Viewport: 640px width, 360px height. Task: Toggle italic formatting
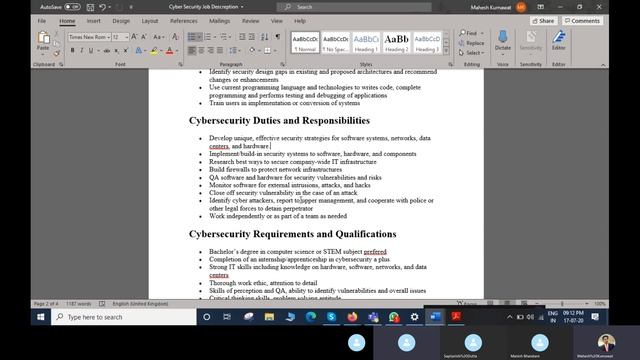[82, 51]
